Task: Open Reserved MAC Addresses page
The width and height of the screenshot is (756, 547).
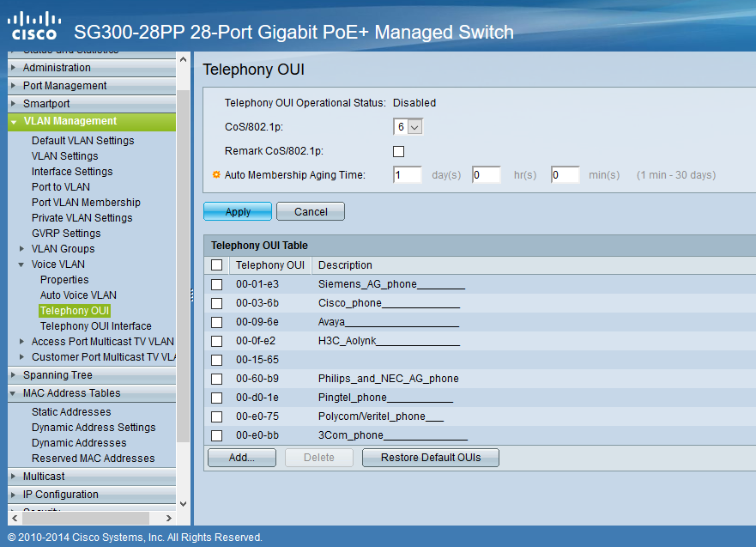Action: [x=93, y=459]
